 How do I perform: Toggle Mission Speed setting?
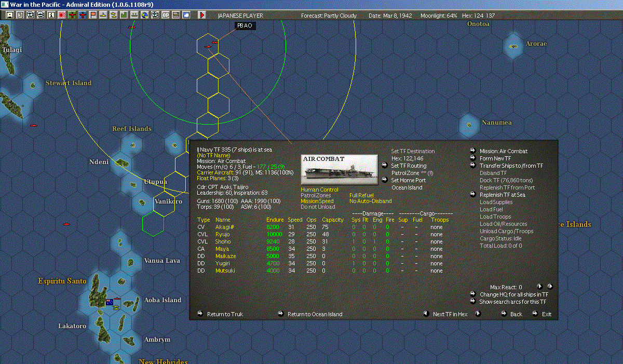tap(317, 201)
